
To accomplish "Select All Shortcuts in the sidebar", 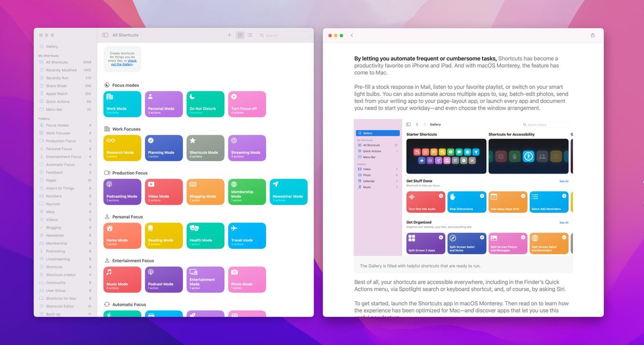I will pyautogui.click(x=56, y=62).
